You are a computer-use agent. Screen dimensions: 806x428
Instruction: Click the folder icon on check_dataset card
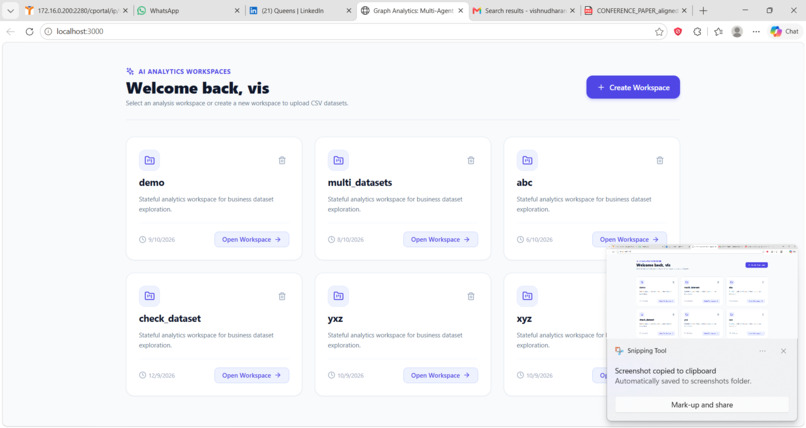(x=149, y=296)
